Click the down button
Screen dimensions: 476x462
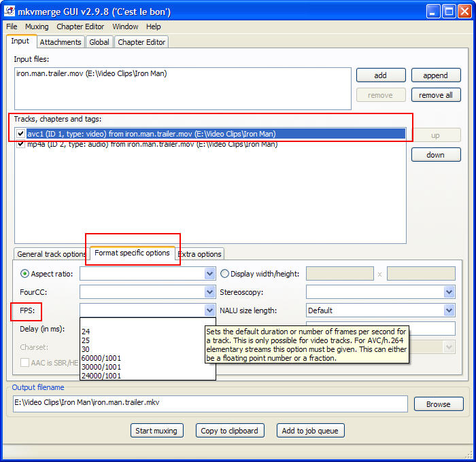tap(436, 155)
